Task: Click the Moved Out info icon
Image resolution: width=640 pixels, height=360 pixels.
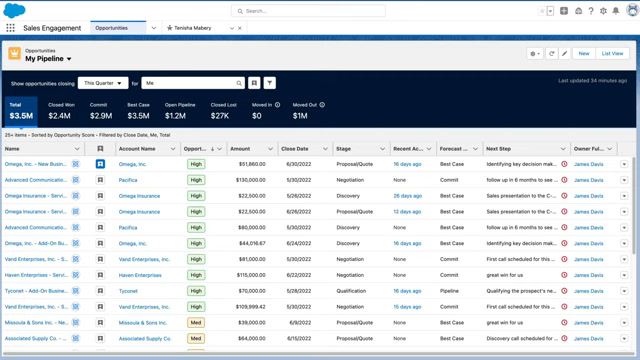Action: (x=322, y=105)
